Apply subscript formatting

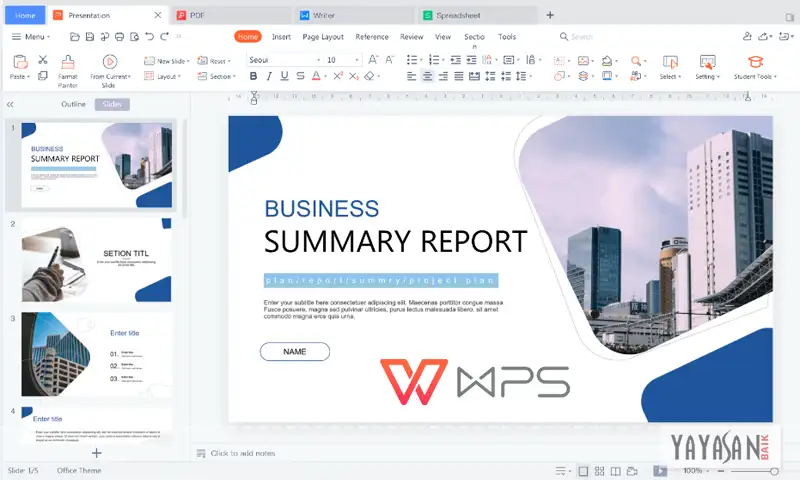pos(354,76)
